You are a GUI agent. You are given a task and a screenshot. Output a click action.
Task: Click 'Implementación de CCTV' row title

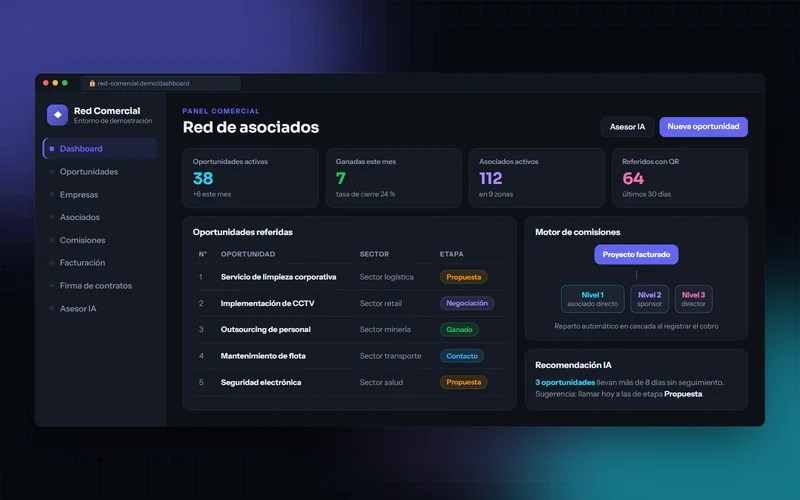[267, 303]
